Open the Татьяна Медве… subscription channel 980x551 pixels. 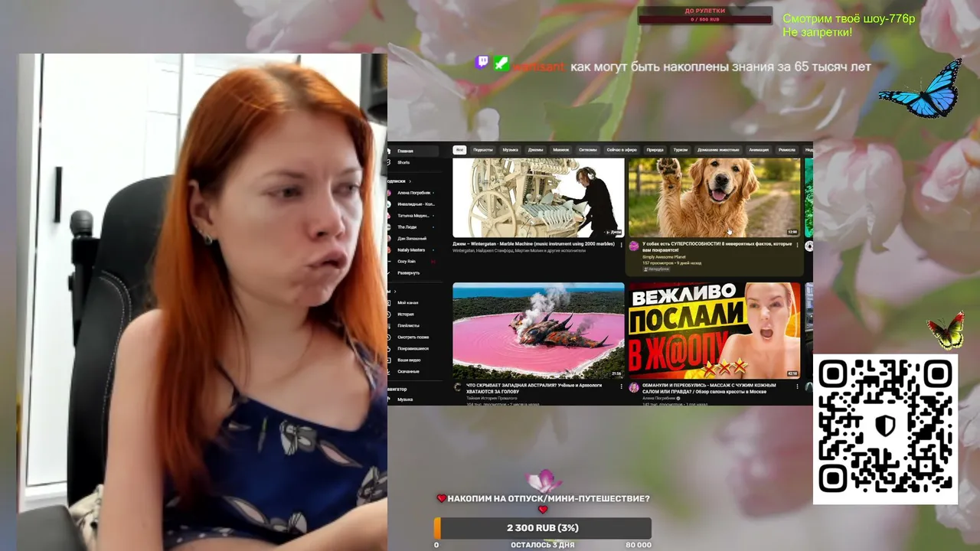pyautogui.click(x=413, y=216)
